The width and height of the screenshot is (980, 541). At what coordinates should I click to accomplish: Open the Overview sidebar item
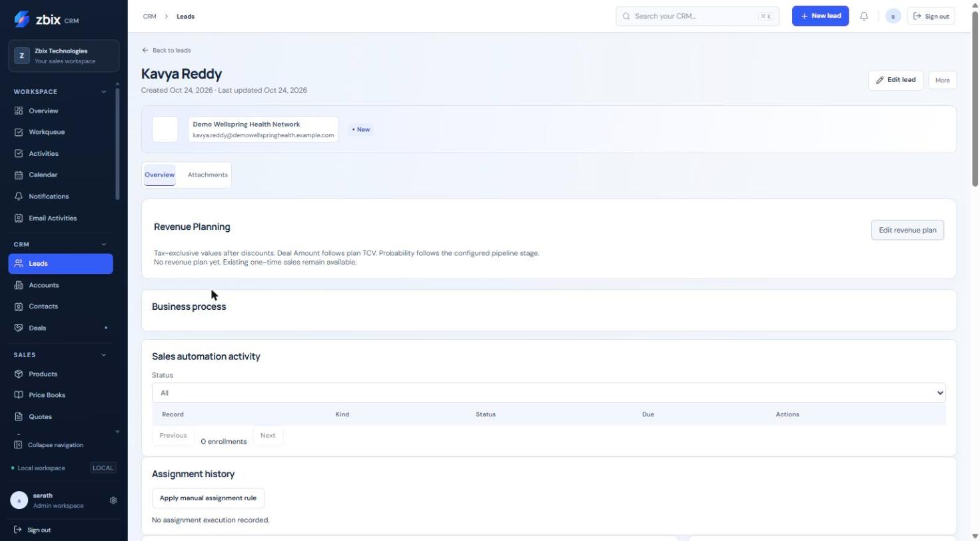pos(61,111)
